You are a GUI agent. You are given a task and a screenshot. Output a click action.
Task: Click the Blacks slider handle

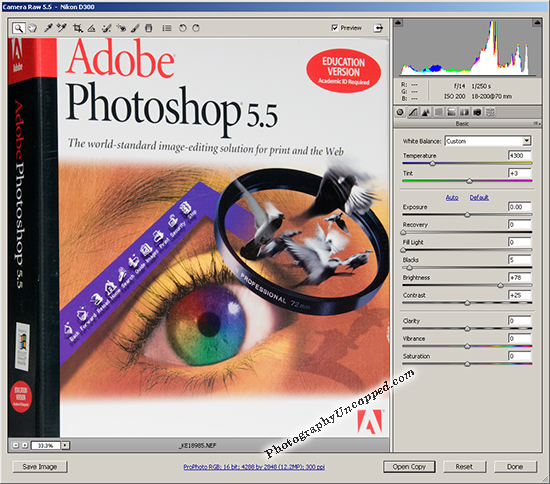[409, 268]
